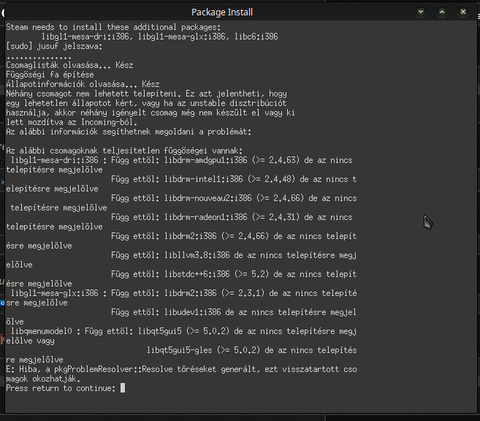Click the '[sudo] jusuf jelszava:' line

click(x=54, y=46)
